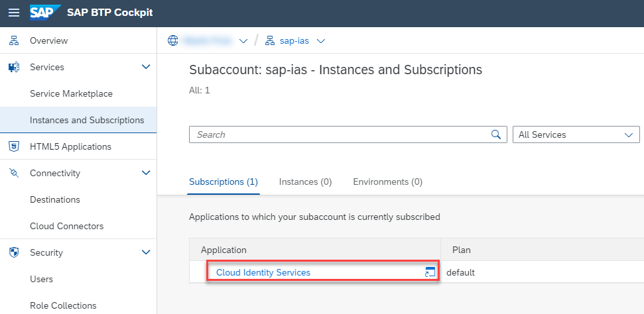644x314 pixels.
Task: Click the globe icon in breadcrumb
Action: [x=173, y=40]
